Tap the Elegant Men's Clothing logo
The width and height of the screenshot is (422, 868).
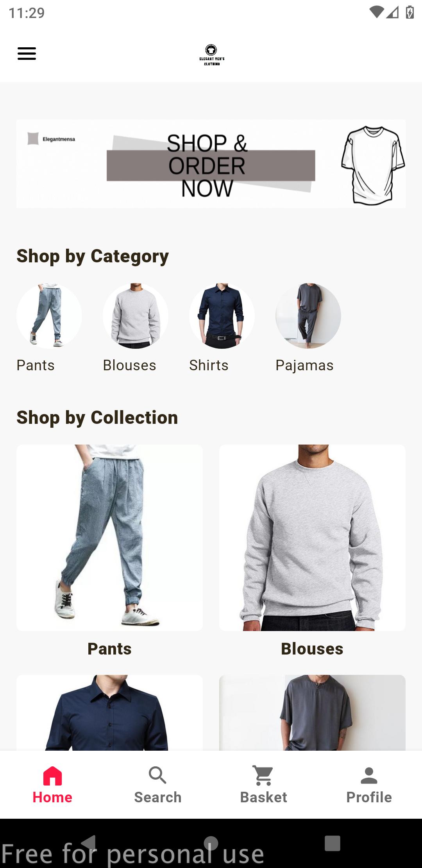coord(211,55)
